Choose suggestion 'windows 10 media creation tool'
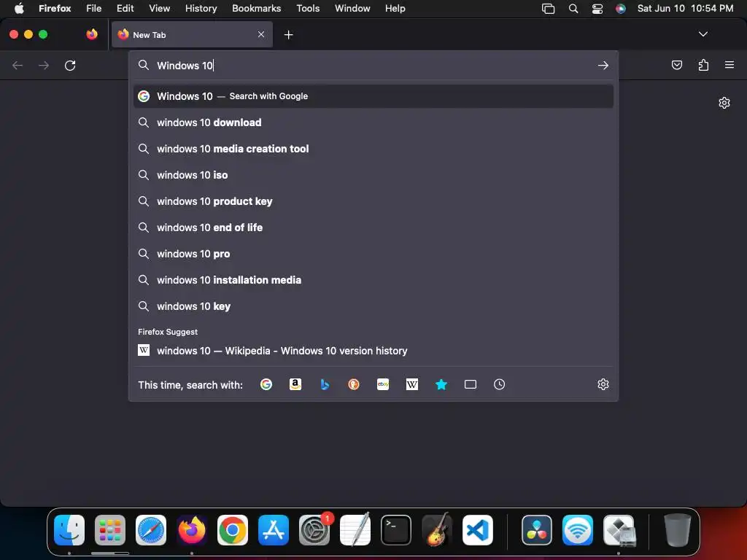 (x=373, y=149)
